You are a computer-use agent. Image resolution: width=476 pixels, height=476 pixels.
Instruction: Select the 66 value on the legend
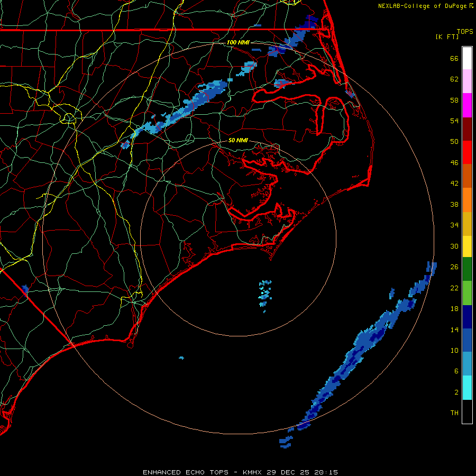[454, 58]
